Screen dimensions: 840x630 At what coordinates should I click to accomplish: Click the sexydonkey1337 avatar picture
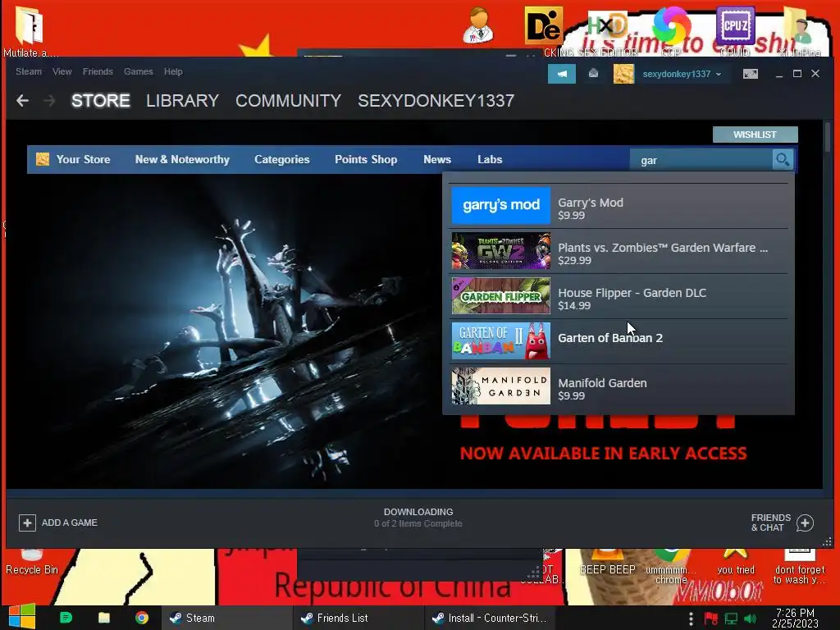pos(623,74)
